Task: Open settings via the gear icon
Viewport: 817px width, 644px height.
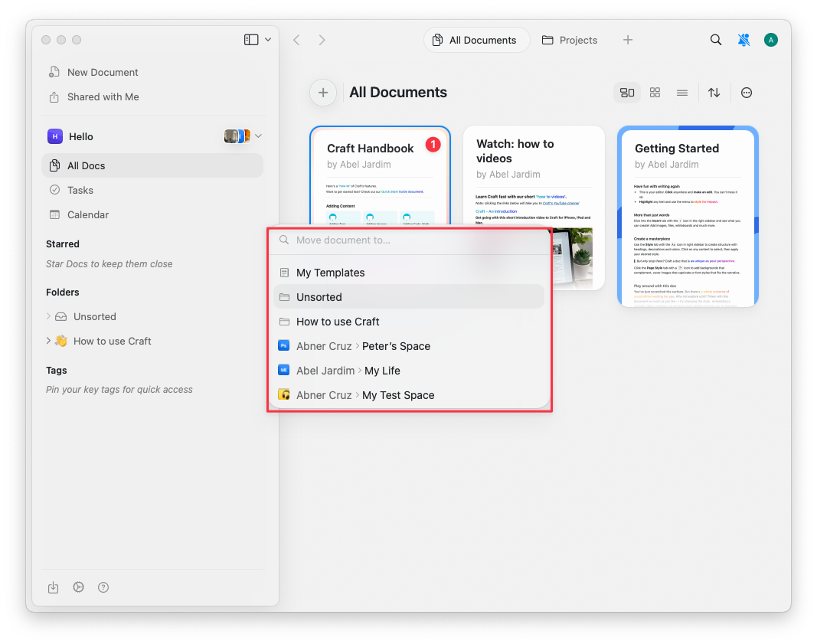Action: (x=78, y=587)
